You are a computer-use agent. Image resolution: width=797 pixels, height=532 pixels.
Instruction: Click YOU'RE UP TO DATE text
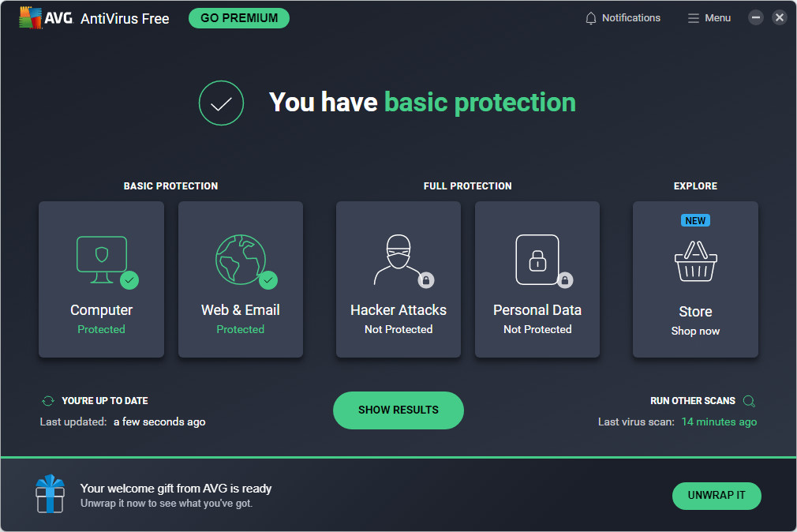point(105,401)
